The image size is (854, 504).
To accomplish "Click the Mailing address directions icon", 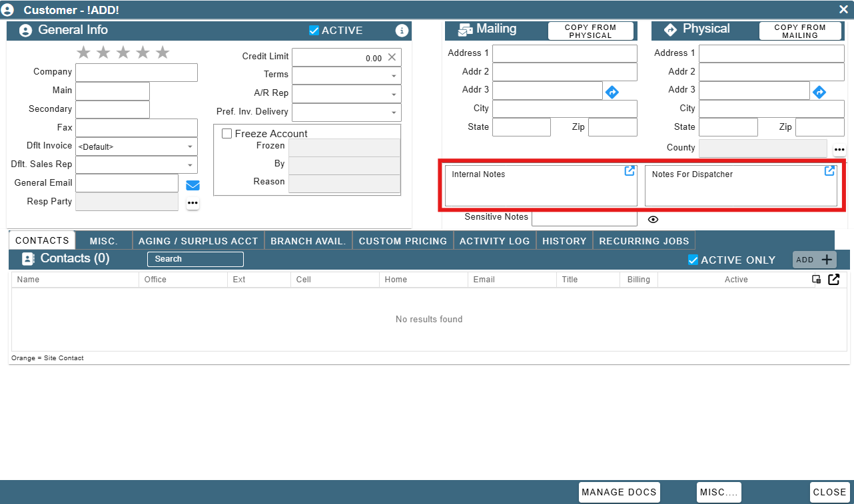I will [x=612, y=92].
